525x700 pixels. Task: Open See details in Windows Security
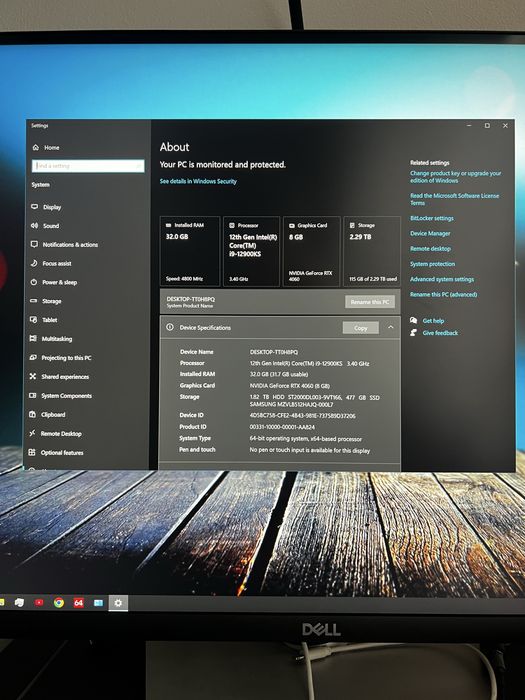198,181
